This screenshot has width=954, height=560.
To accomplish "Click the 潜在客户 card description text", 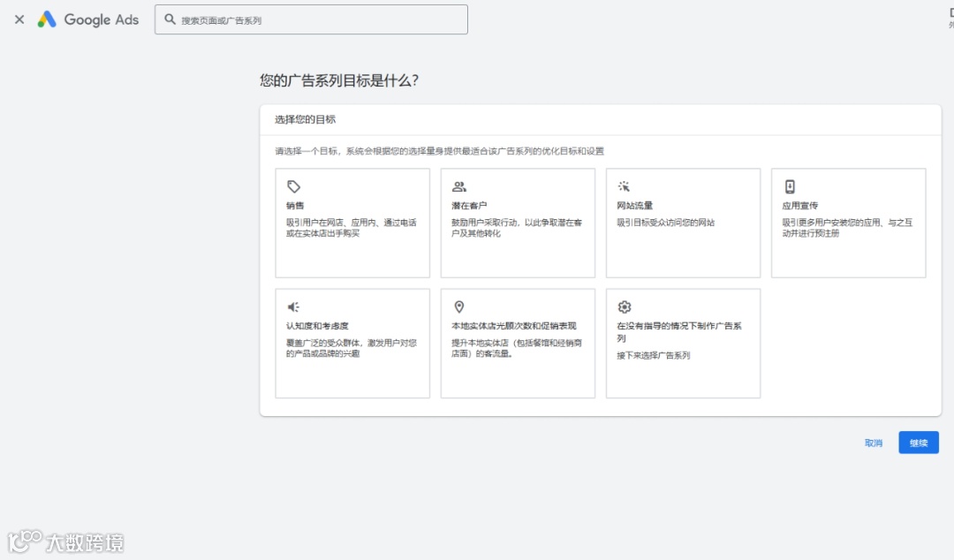I will (x=517, y=228).
